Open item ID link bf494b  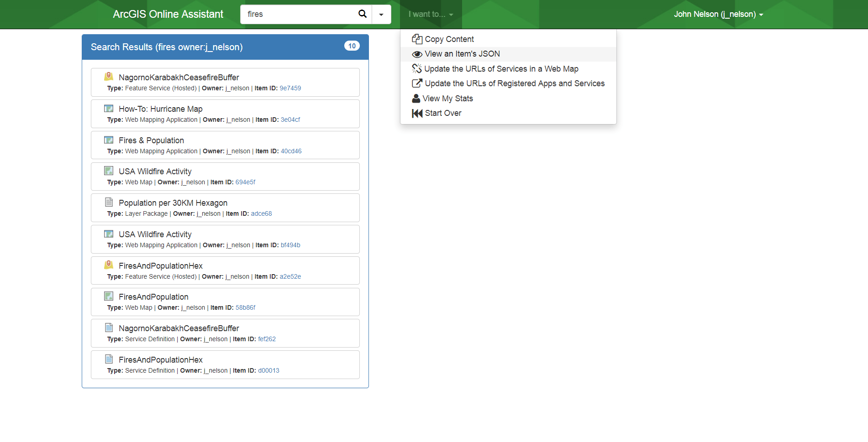coord(290,245)
